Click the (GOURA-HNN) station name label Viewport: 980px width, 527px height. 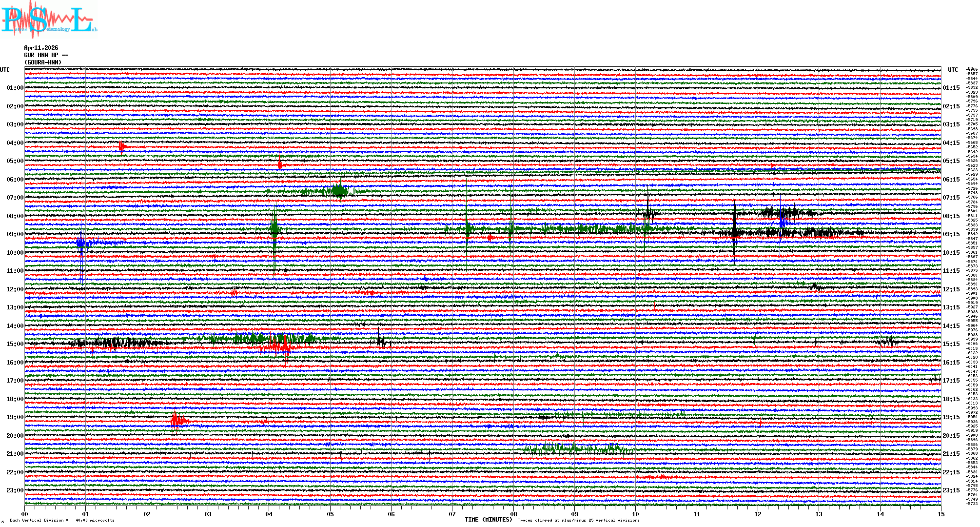tap(43, 62)
